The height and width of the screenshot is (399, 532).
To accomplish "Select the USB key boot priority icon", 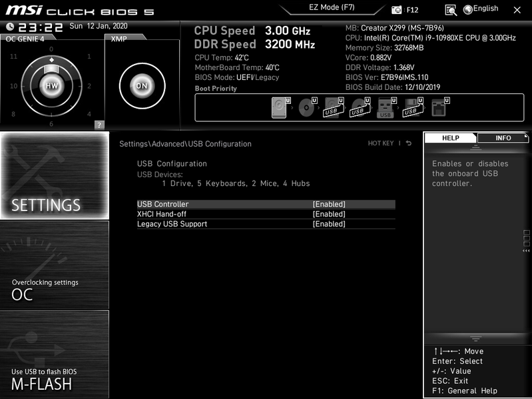I will click(x=386, y=107).
